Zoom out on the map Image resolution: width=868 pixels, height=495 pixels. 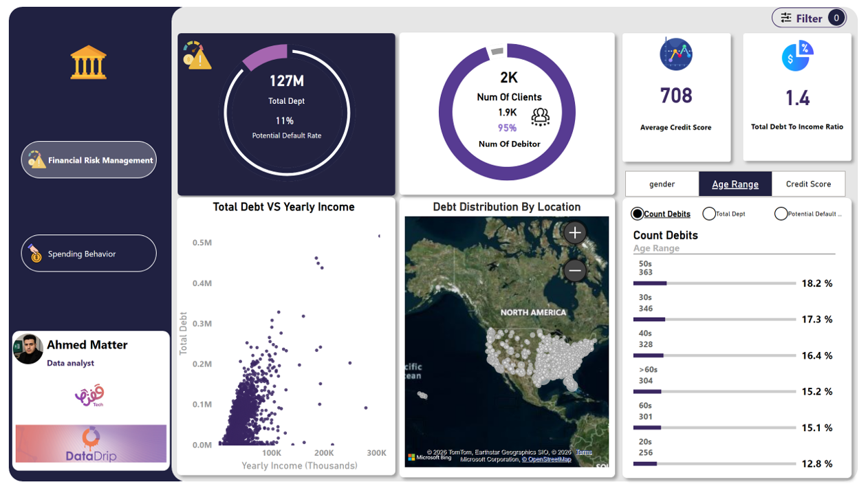(575, 270)
